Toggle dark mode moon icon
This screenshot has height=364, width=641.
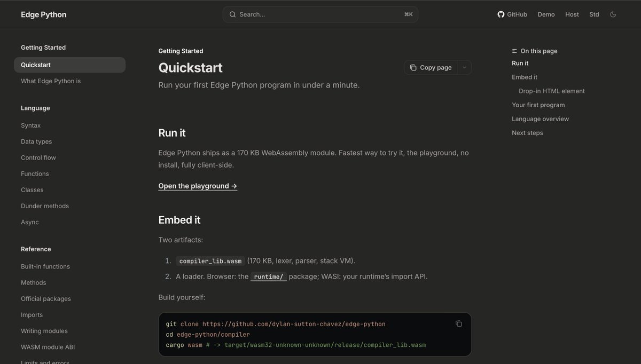(x=613, y=14)
